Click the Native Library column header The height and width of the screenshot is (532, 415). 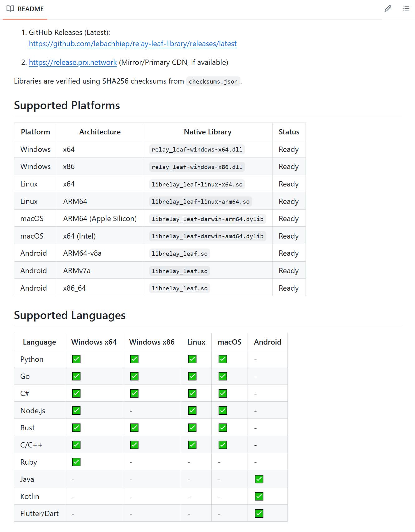(208, 132)
